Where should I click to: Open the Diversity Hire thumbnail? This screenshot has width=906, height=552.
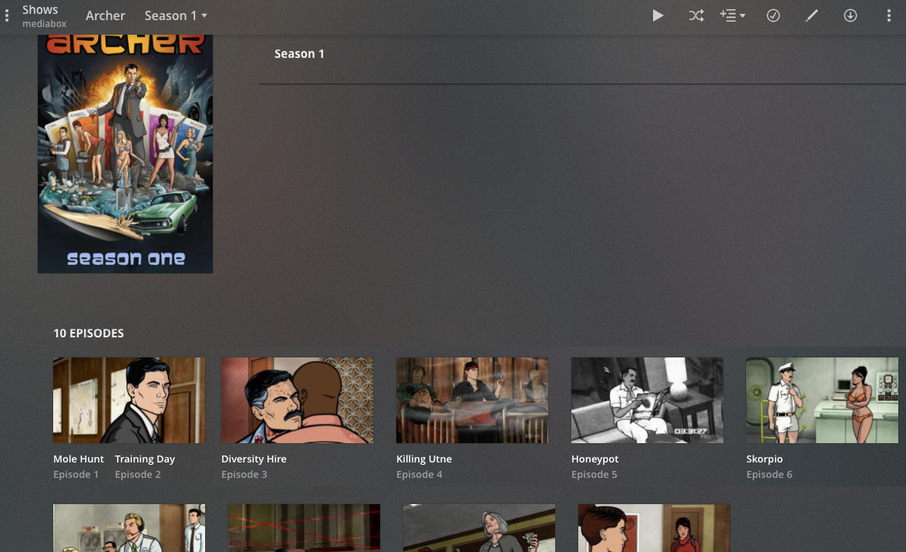(x=297, y=400)
